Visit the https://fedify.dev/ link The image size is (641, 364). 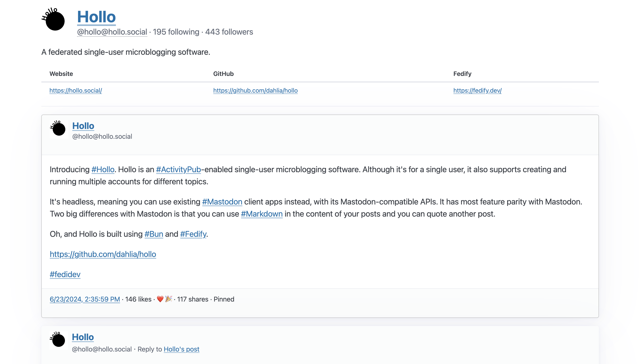coord(477,91)
